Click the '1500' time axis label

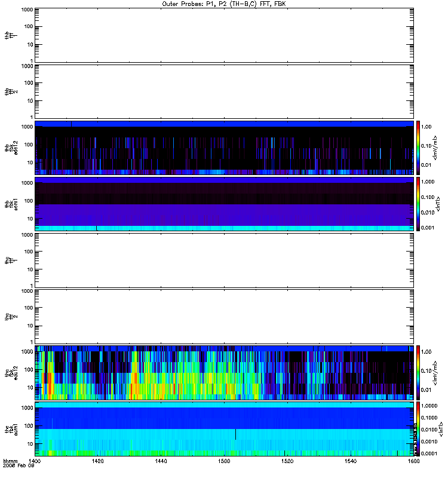(225, 461)
